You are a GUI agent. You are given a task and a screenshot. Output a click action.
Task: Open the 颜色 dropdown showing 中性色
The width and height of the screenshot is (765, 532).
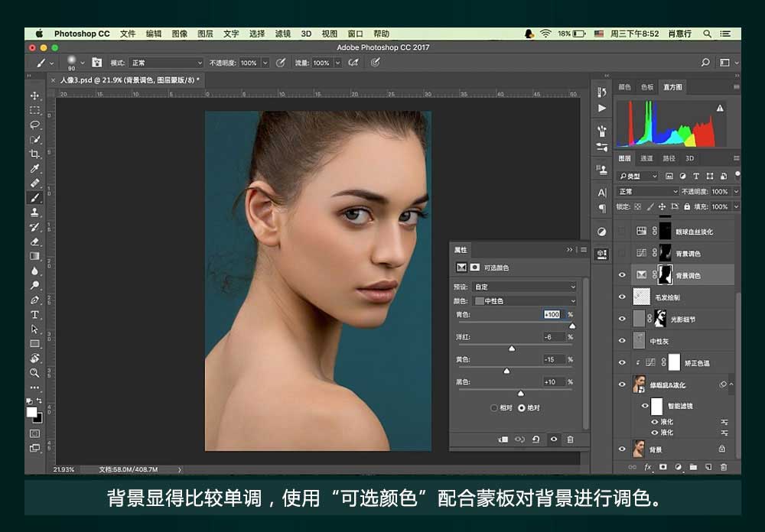[526, 301]
